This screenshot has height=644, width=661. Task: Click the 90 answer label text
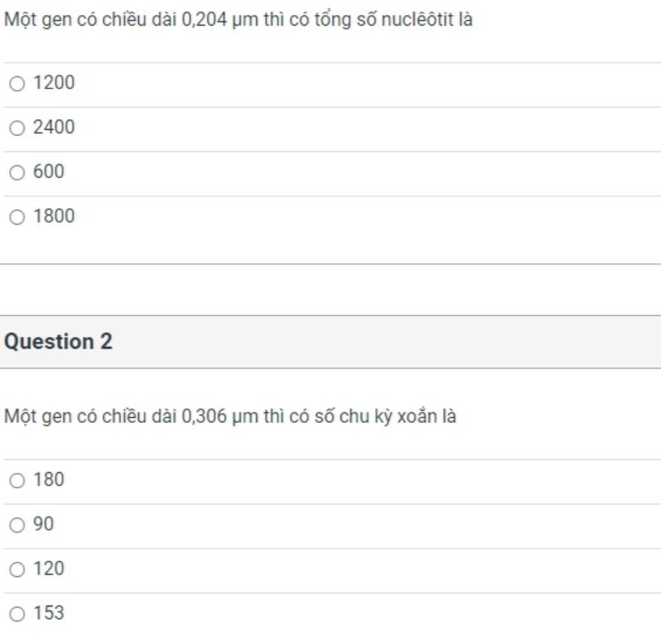pyautogui.click(x=43, y=525)
